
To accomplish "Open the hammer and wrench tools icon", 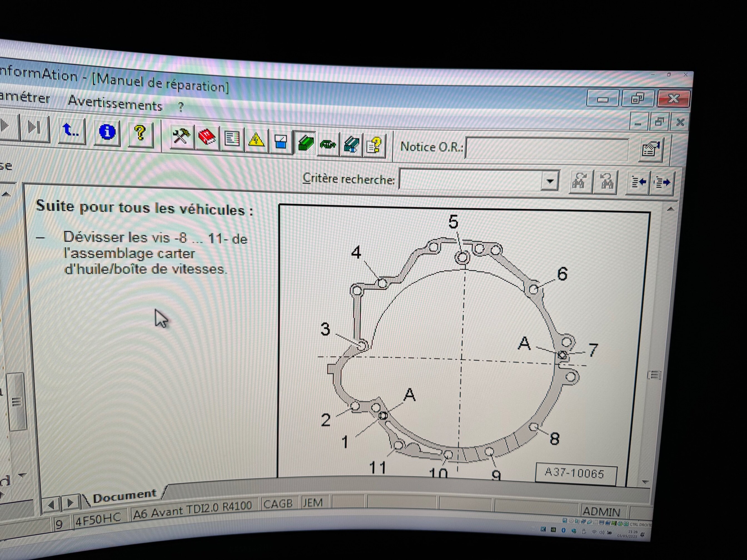I will pos(181,137).
